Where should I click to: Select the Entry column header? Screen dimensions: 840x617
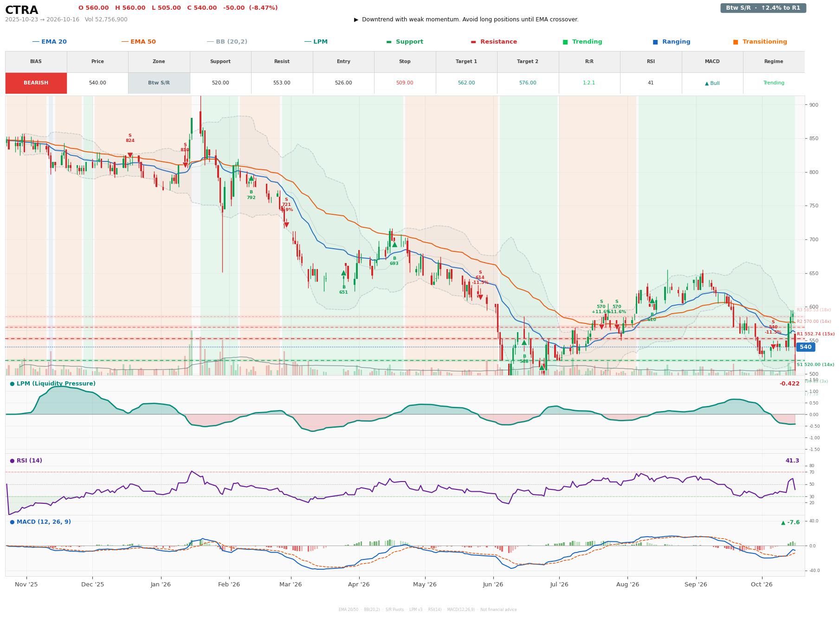tap(343, 62)
